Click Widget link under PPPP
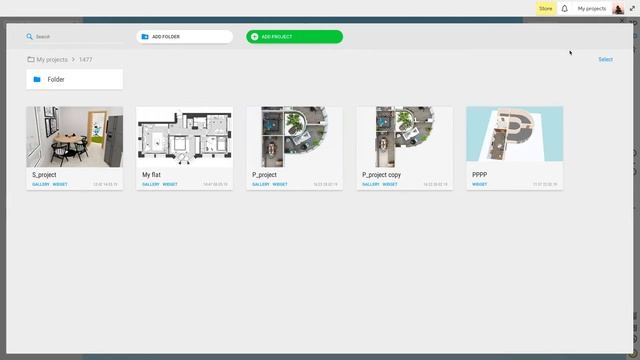This screenshot has height=360, width=640. pos(480,184)
